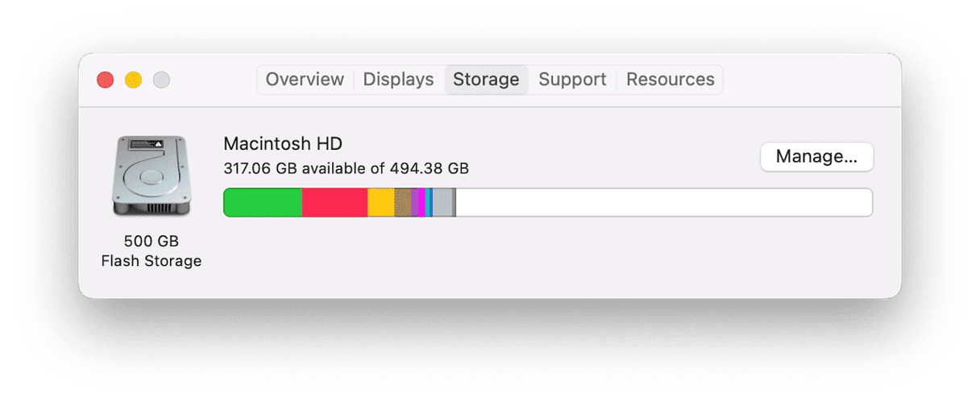980x402 pixels.
Task: Select the yellow storage bar segment
Action: click(x=380, y=202)
